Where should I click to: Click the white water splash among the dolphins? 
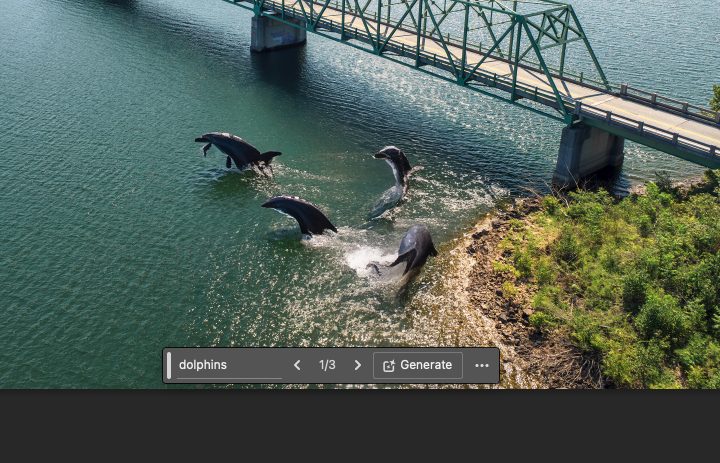click(x=362, y=260)
